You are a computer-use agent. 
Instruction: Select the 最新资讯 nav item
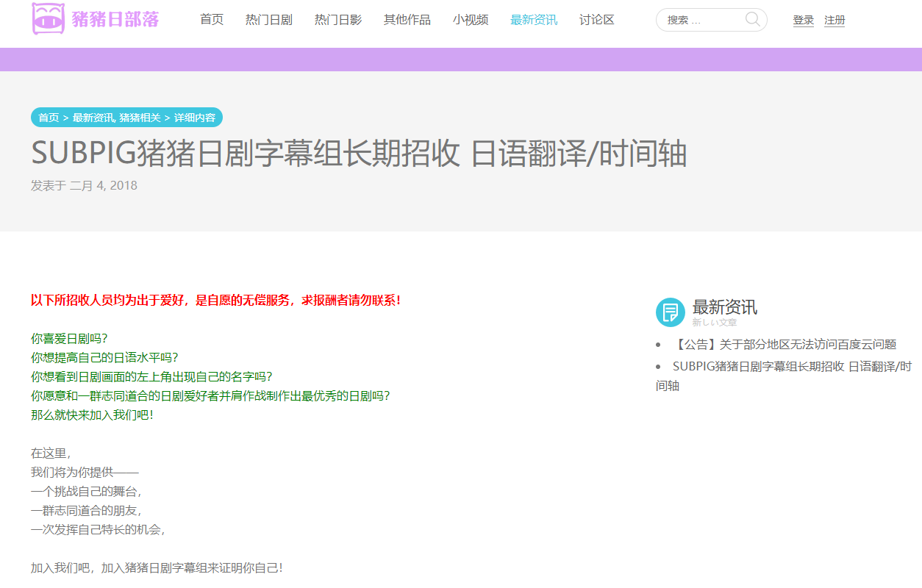click(534, 20)
